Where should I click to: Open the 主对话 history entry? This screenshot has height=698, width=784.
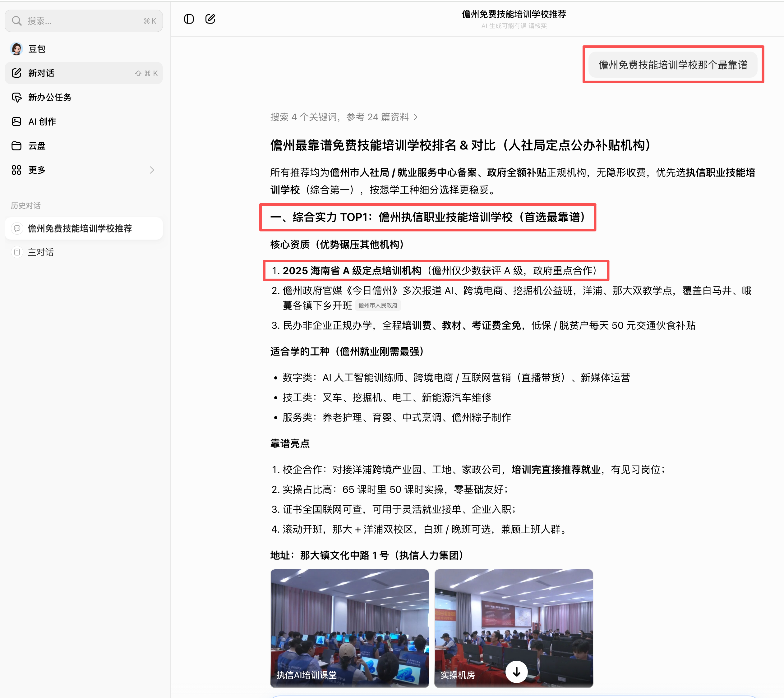tap(84, 252)
